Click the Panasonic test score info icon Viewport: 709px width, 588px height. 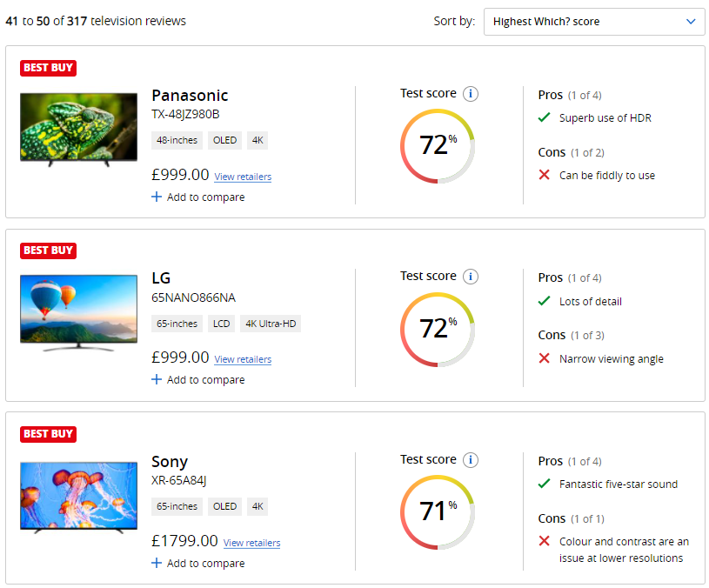471,94
